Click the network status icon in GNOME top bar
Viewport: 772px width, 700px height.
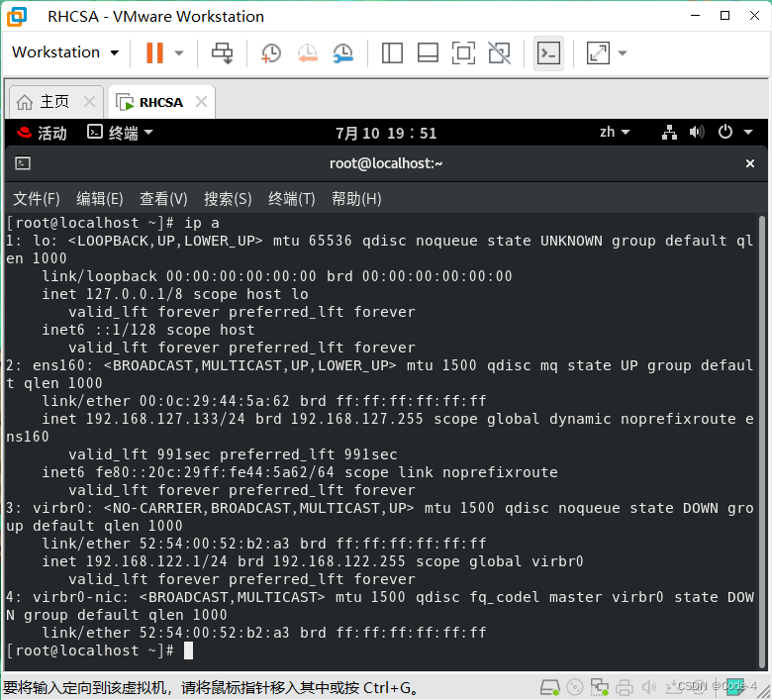point(669,132)
